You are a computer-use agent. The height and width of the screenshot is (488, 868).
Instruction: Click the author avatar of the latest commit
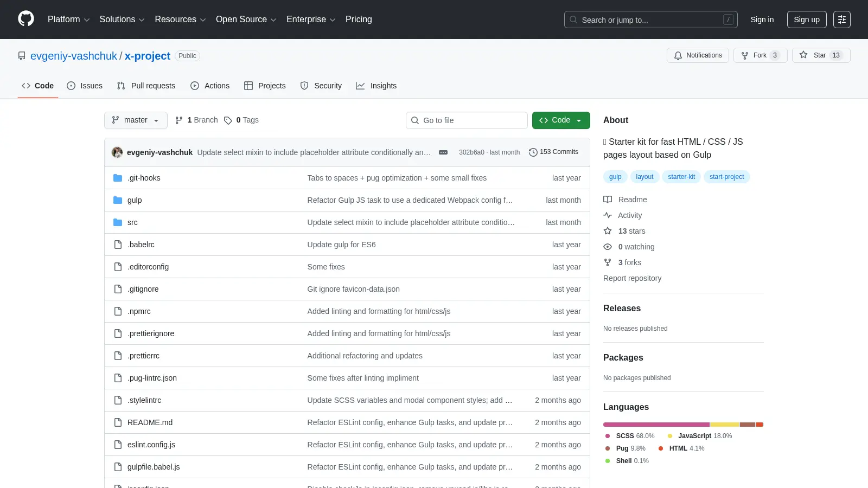pos(117,152)
